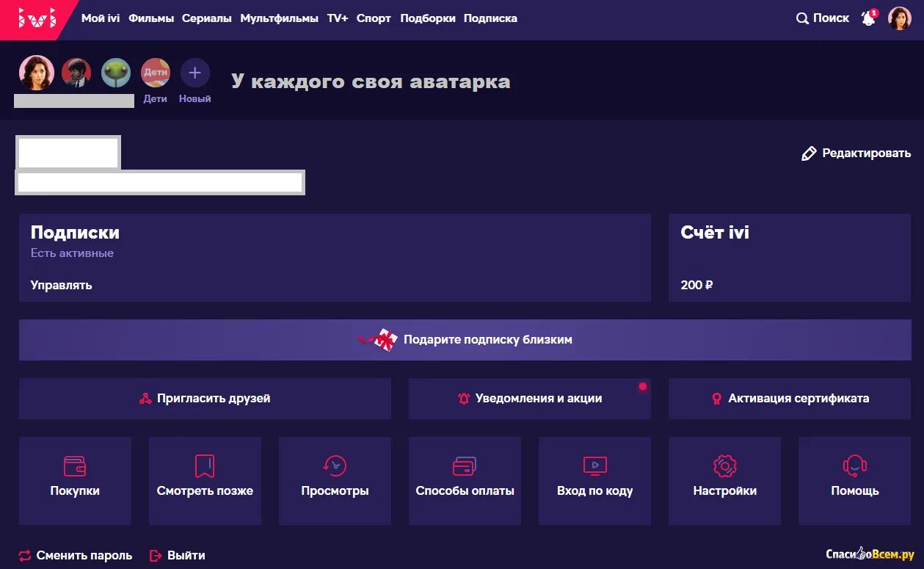The image size is (924, 569).
Task: Click Выйти link
Action: click(186, 556)
